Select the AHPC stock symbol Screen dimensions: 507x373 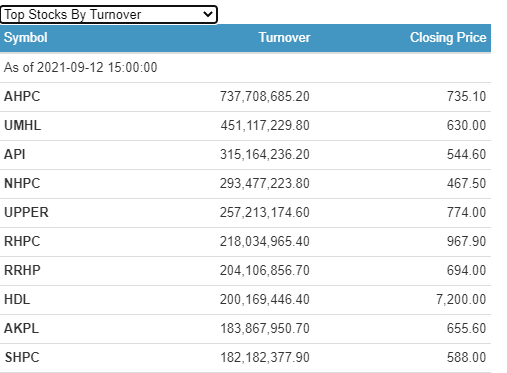coord(22,96)
